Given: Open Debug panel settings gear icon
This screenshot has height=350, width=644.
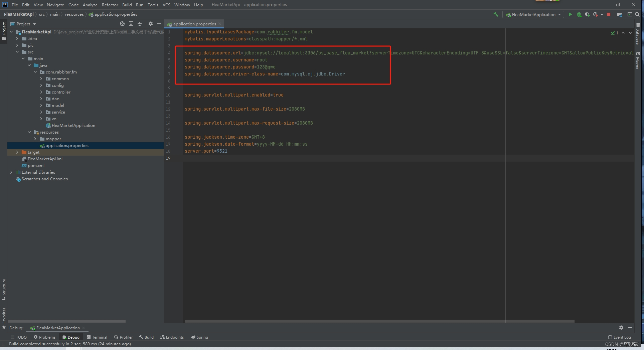Looking at the screenshot, I should pos(621,328).
